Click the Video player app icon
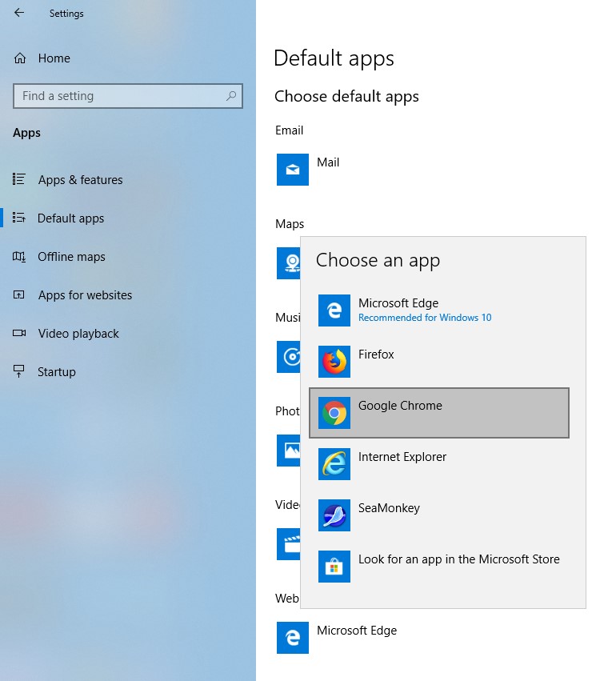 coord(289,544)
